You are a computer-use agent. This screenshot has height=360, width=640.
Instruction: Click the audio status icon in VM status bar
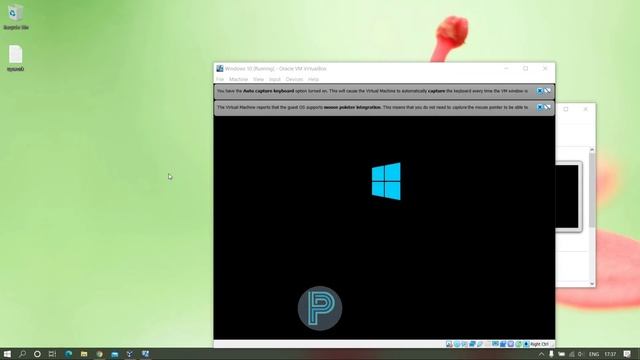coord(464,344)
